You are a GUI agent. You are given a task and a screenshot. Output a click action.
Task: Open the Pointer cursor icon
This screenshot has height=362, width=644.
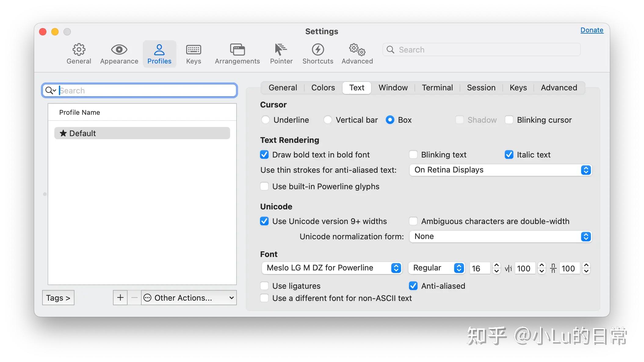pyautogui.click(x=281, y=49)
